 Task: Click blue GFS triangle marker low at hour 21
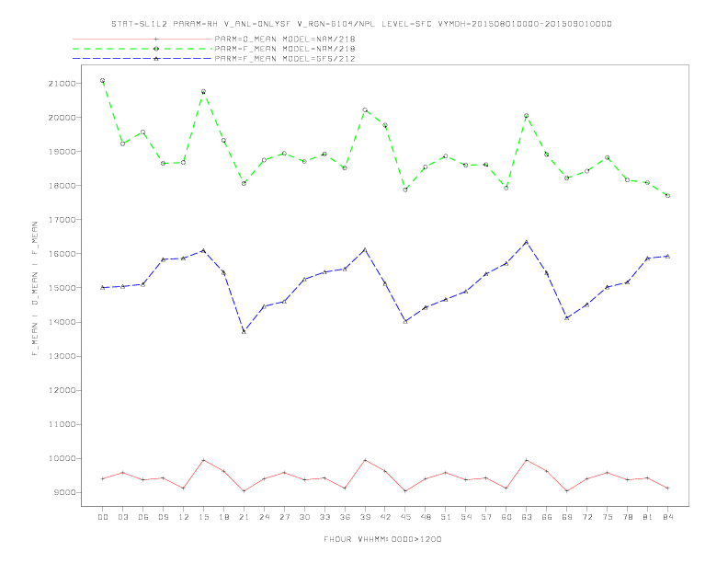click(x=244, y=332)
